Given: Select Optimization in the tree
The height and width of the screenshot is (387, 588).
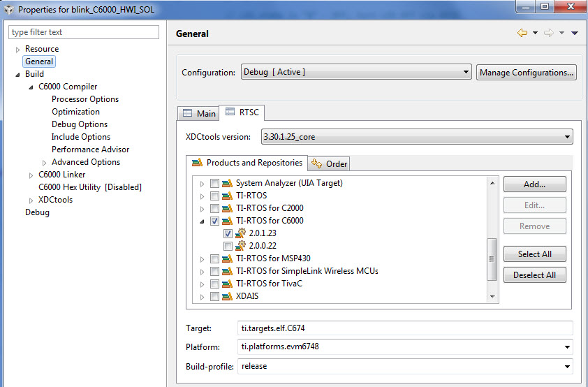Looking at the screenshot, I should click(75, 112).
